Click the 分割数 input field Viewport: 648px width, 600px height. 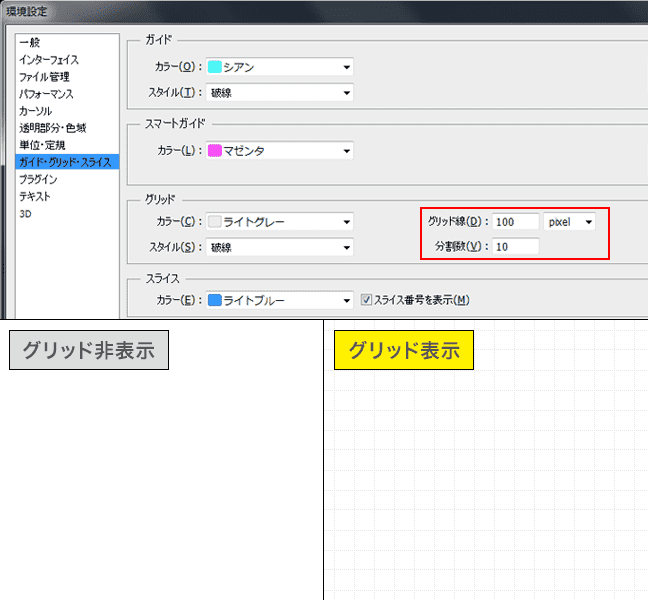pyautogui.click(x=515, y=246)
